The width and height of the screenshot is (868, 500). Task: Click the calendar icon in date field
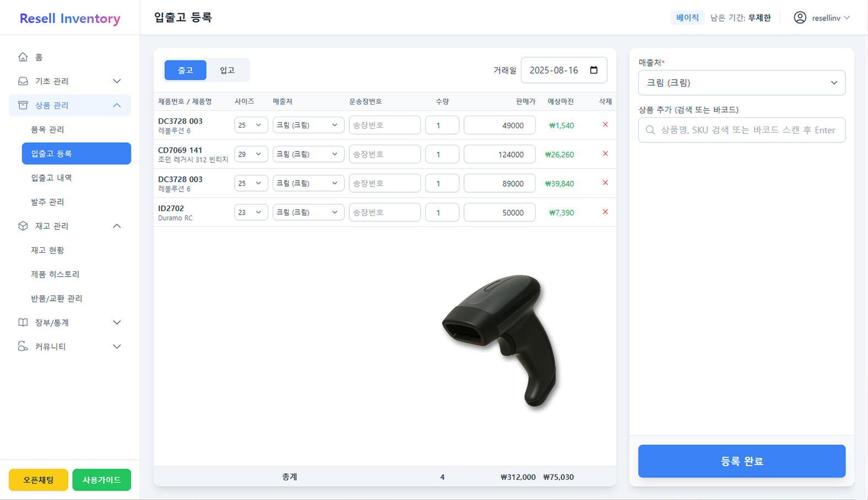click(594, 70)
